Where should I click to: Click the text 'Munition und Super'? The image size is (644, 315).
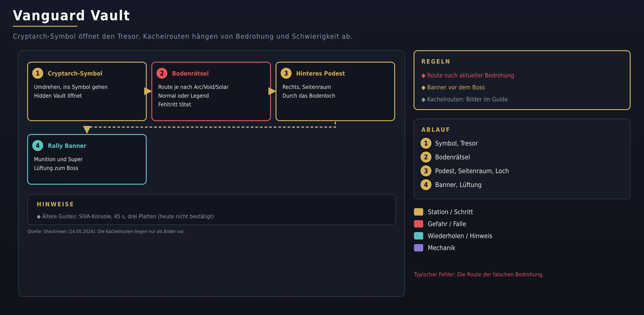58,159
